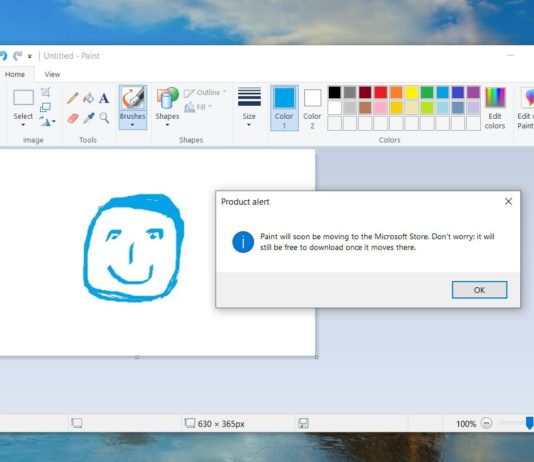
Task: Pick the brown color swatch
Action: 365,108
